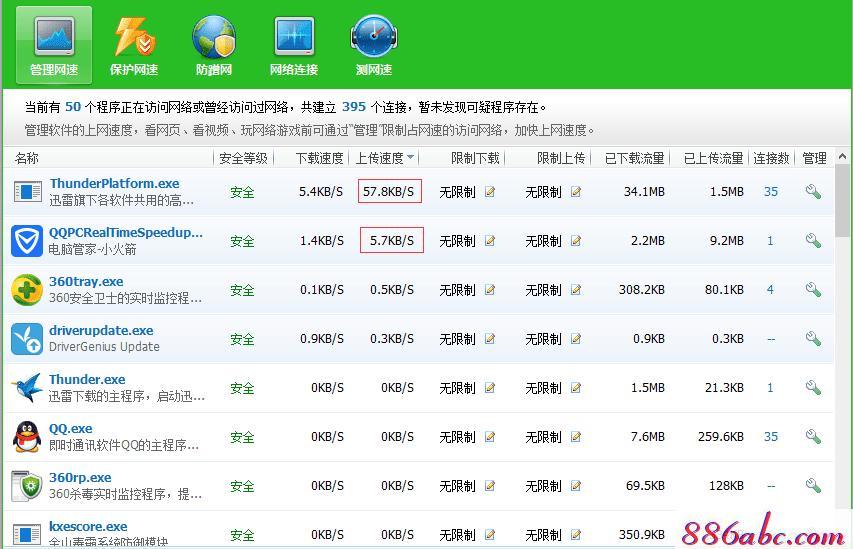The image size is (853, 549).
Task: Sort by 已下载流量 column header
Action: (634, 158)
